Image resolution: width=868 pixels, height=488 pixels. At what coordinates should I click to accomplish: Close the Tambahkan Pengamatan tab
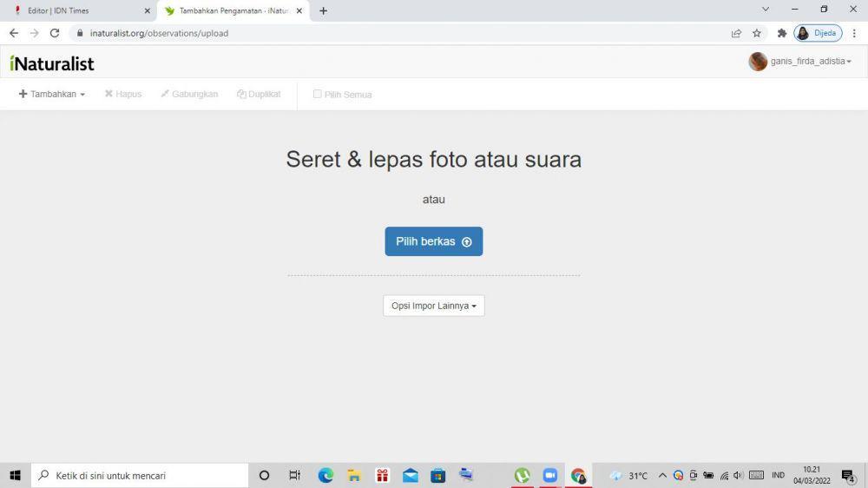point(299,10)
